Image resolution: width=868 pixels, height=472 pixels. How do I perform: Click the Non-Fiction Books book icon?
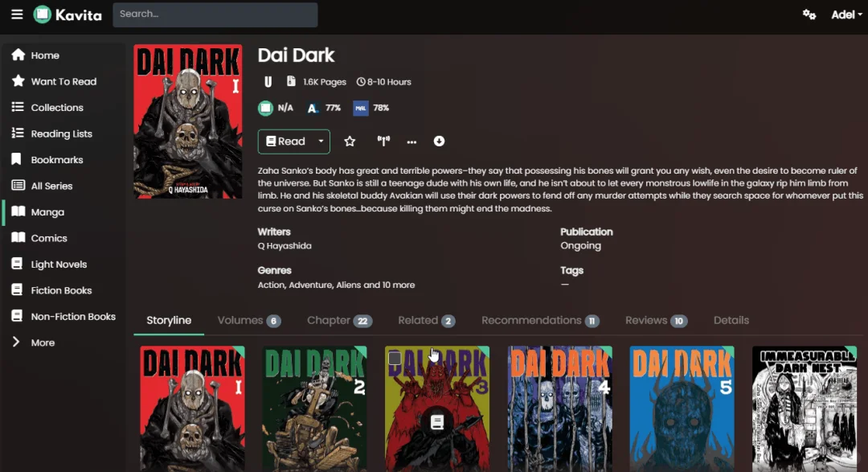point(17,316)
